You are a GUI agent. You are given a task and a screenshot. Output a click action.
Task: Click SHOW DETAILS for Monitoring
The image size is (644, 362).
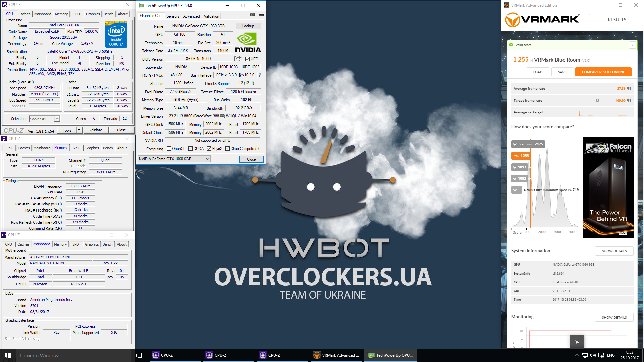coord(614,317)
